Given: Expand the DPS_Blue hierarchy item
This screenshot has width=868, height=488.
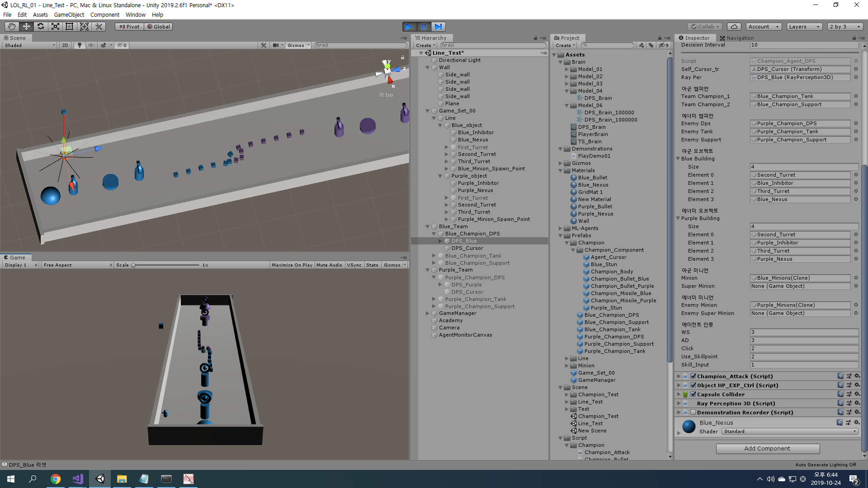Looking at the screenshot, I should (440, 241).
